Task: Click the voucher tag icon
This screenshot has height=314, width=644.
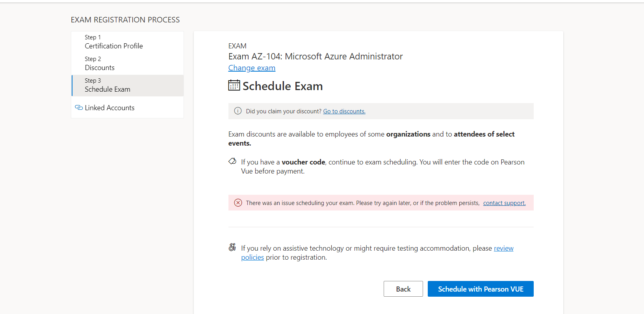Action: coord(232,161)
